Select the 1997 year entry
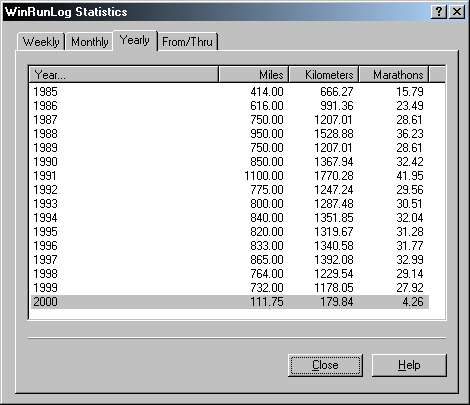The image size is (470, 405). (230, 260)
